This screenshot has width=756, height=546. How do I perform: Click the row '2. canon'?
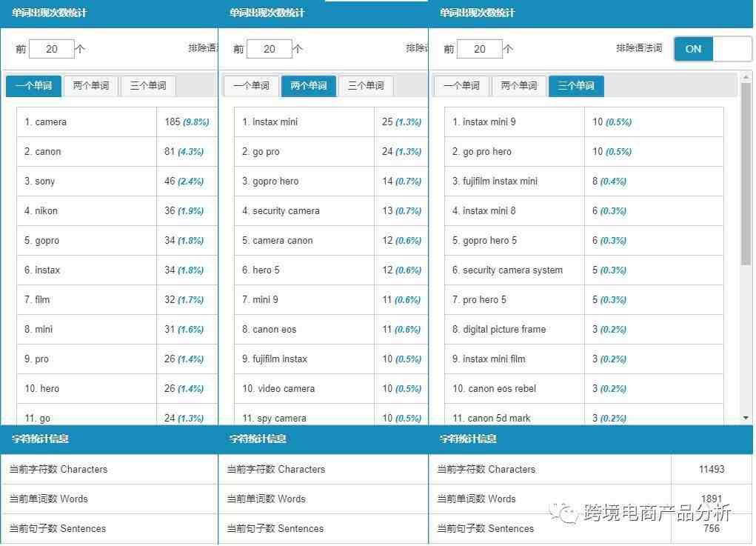coord(117,151)
